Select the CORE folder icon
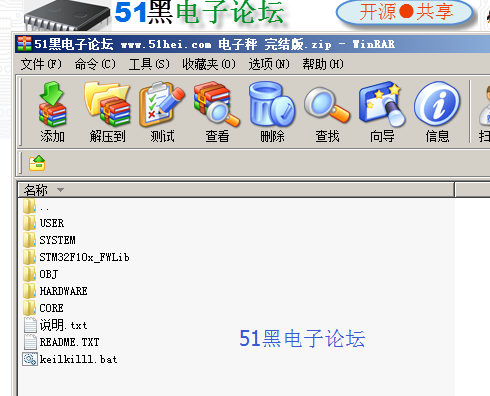The height and width of the screenshot is (396, 490). (x=29, y=308)
